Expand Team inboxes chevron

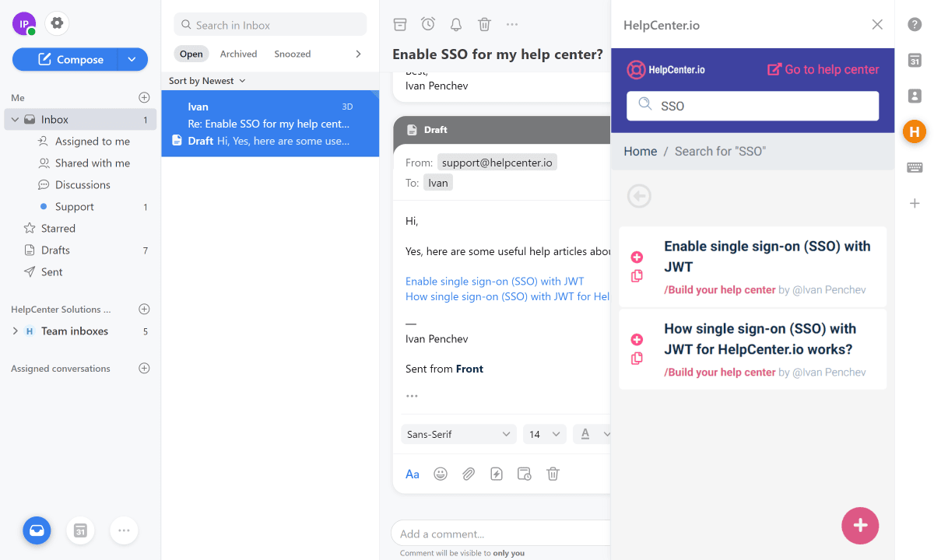click(x=15, y=331)
